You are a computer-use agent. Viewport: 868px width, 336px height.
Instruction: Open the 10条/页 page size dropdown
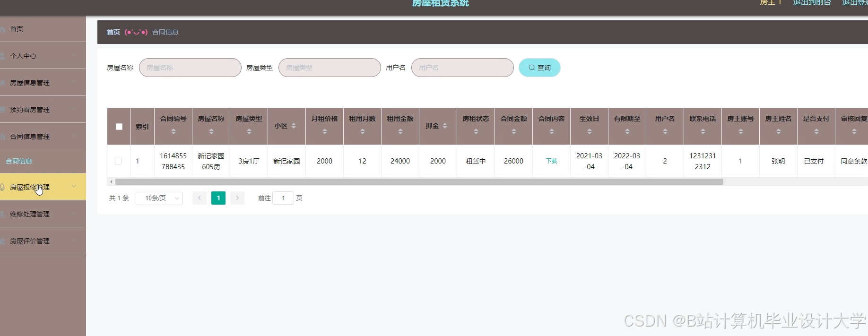[159, 198]
